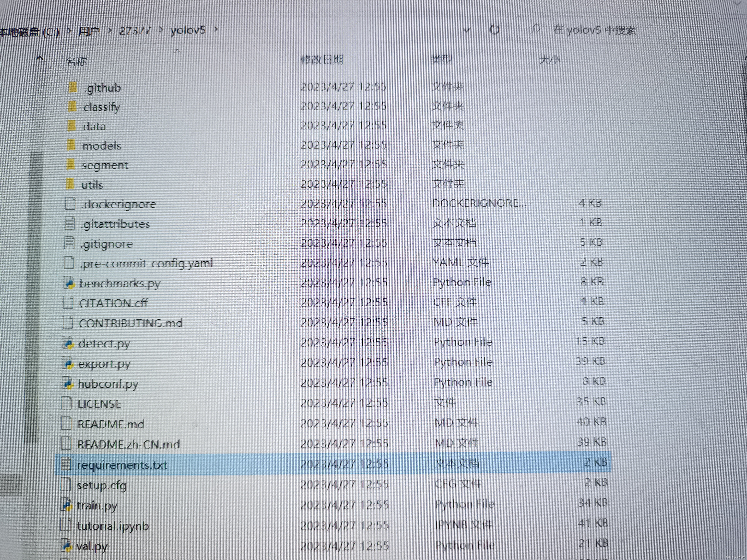Collapse the navigation pane up arrow
Screen dimensions: 747x560
(40, 58)
